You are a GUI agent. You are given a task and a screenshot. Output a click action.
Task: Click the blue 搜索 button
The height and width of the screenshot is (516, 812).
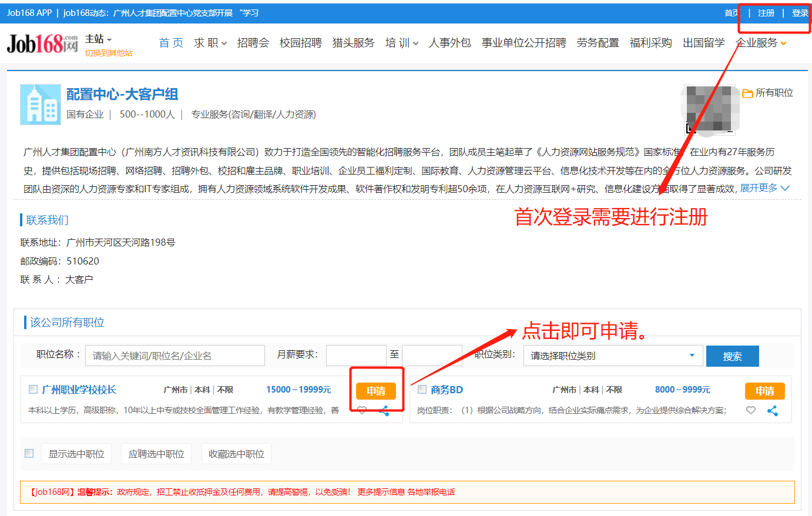tap(733, 356)
